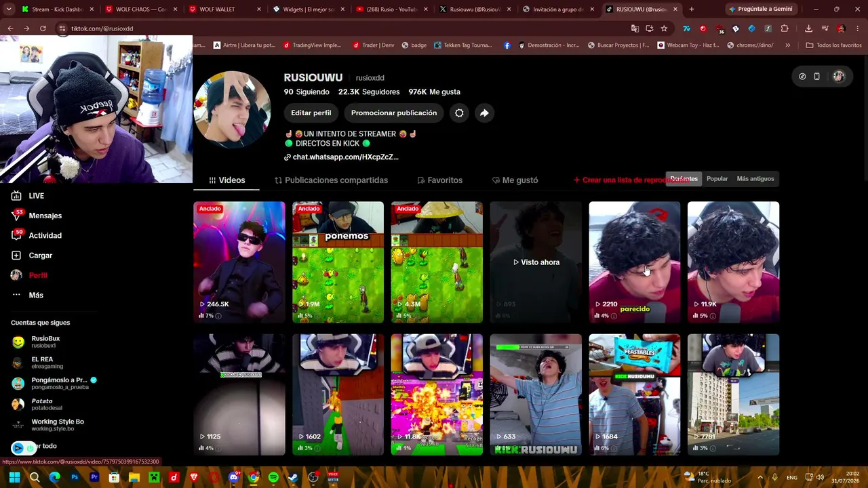This screenshot has width=868, height=488.
Task: Switch to Stream - Kick Dashboard tab
Action: click(58, 9)
